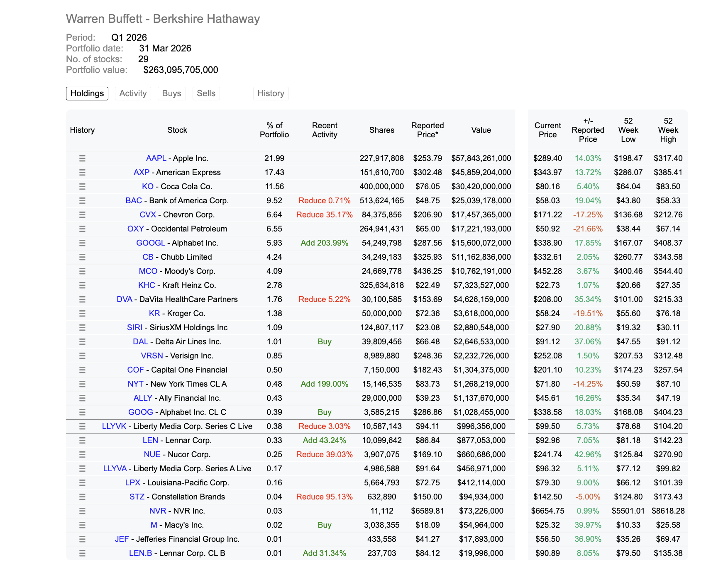The image size is (728, 565).
Task: Sort by Value column header
Action: 481,130
